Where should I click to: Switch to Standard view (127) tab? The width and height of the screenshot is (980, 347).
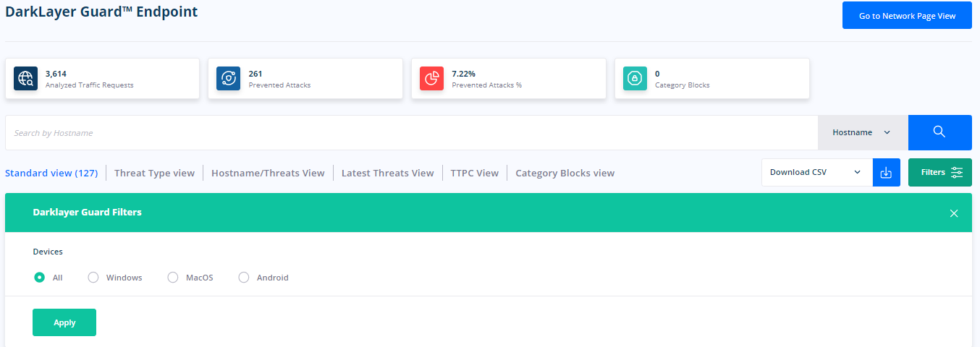point(51,173)
